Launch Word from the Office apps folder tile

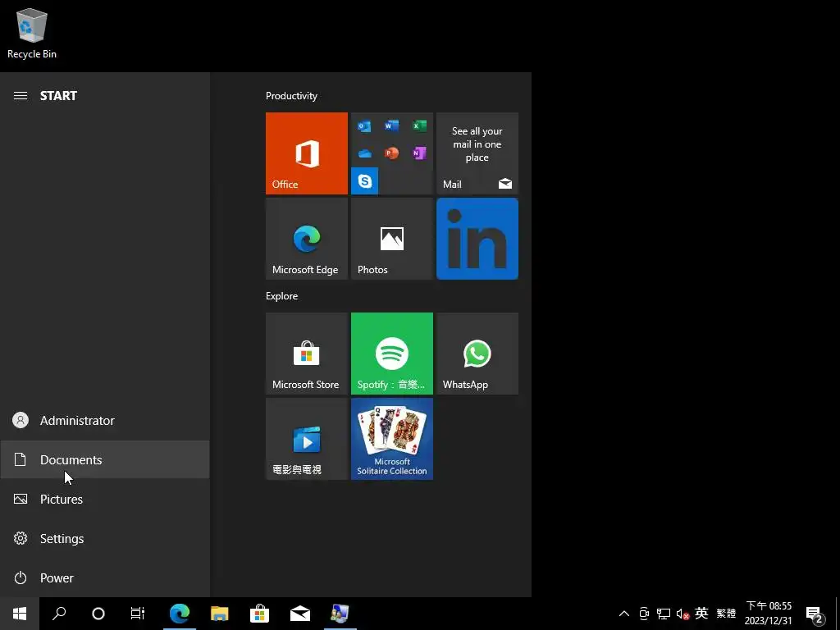[391, 126]
